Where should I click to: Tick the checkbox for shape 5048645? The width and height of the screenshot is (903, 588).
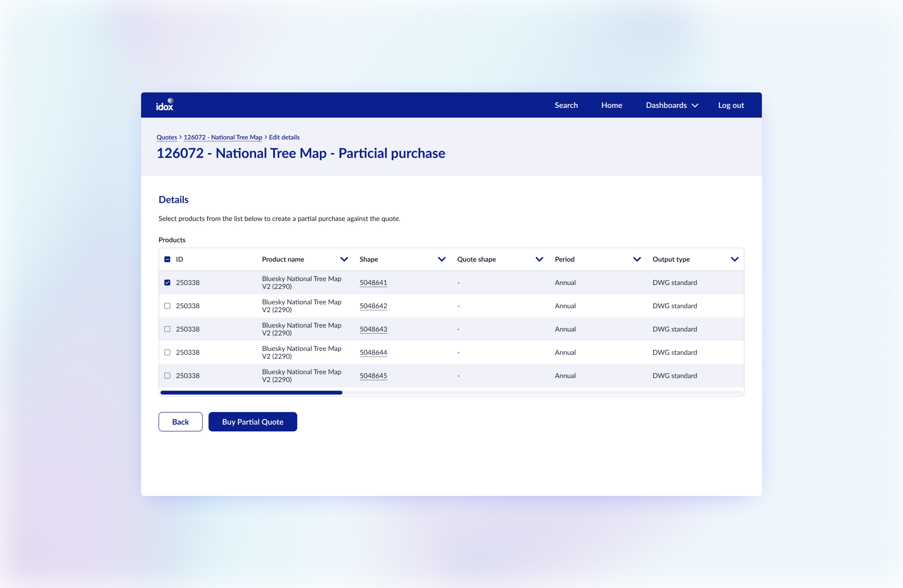[167, 376]
